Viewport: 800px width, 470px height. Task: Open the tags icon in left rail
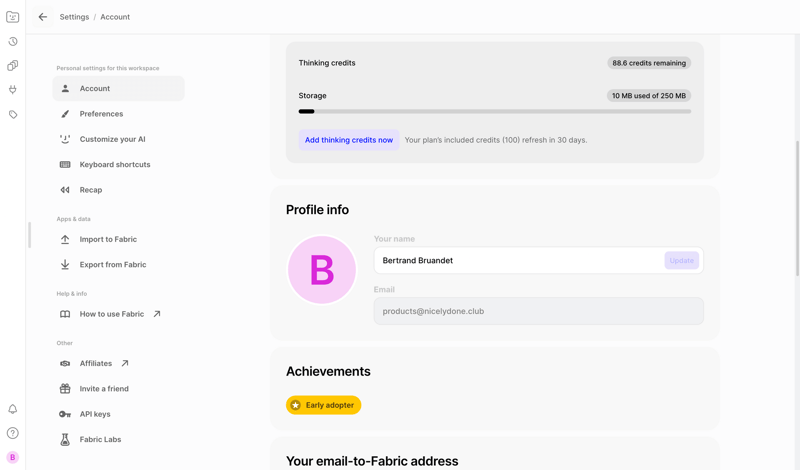click(x=13, y=115)
